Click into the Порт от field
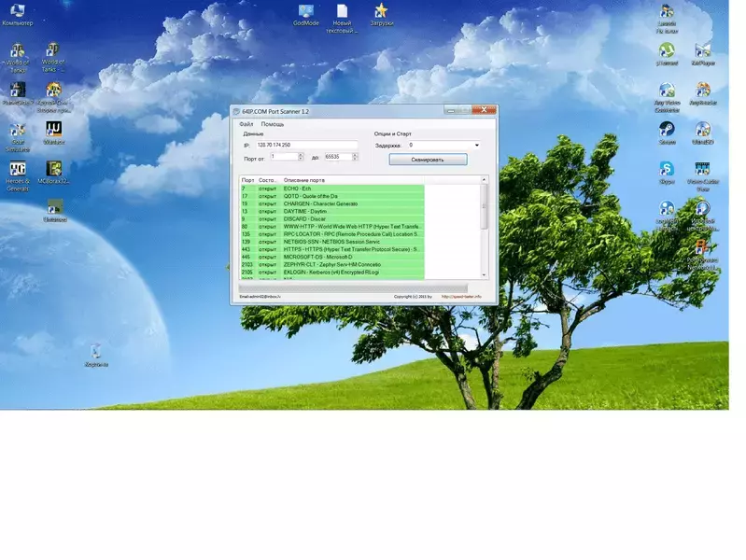Screen dimensions: 746x560 [284, 157]
